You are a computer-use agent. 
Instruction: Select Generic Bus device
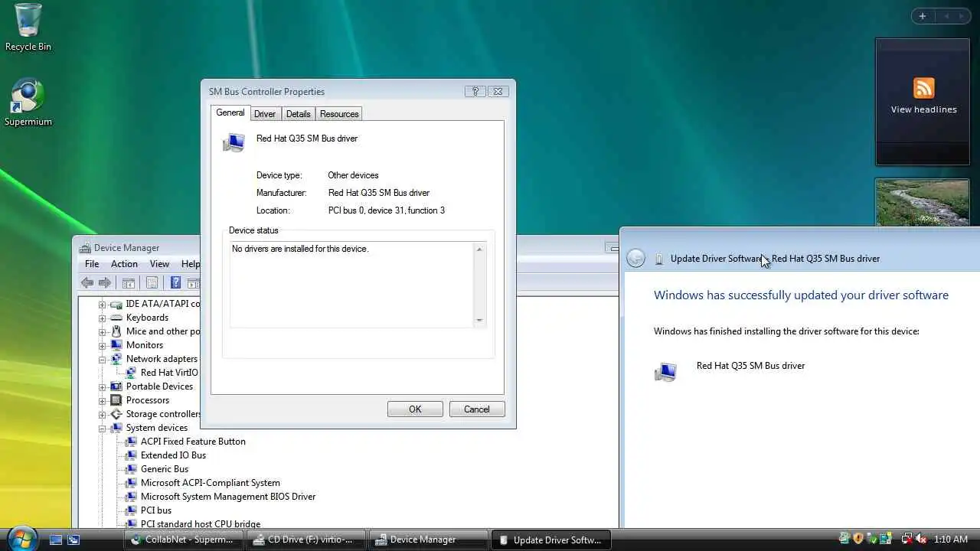pyautogui.click(x=165, y=469)
